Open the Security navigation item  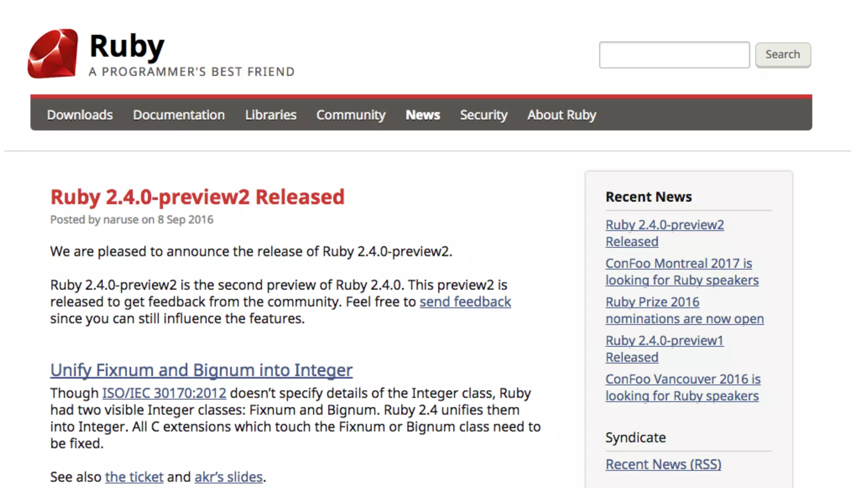pos(484,115)
